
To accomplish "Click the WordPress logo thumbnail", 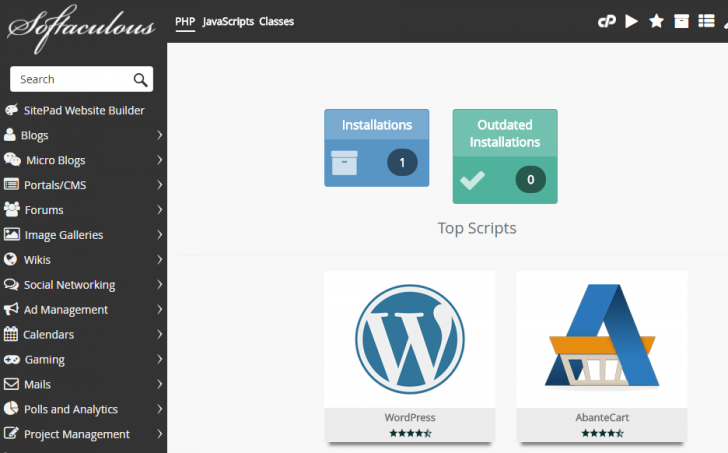I will click(x=409, y=339).
